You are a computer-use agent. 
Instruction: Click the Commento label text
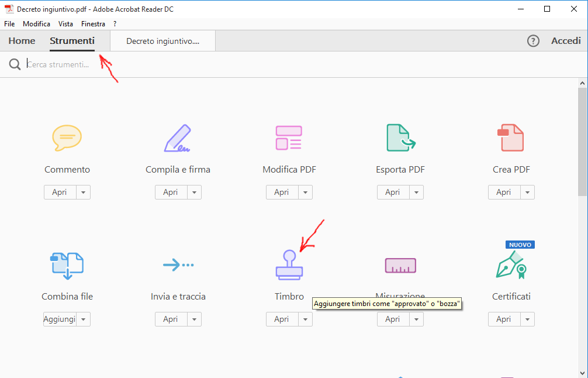click(x=67, y=170)
